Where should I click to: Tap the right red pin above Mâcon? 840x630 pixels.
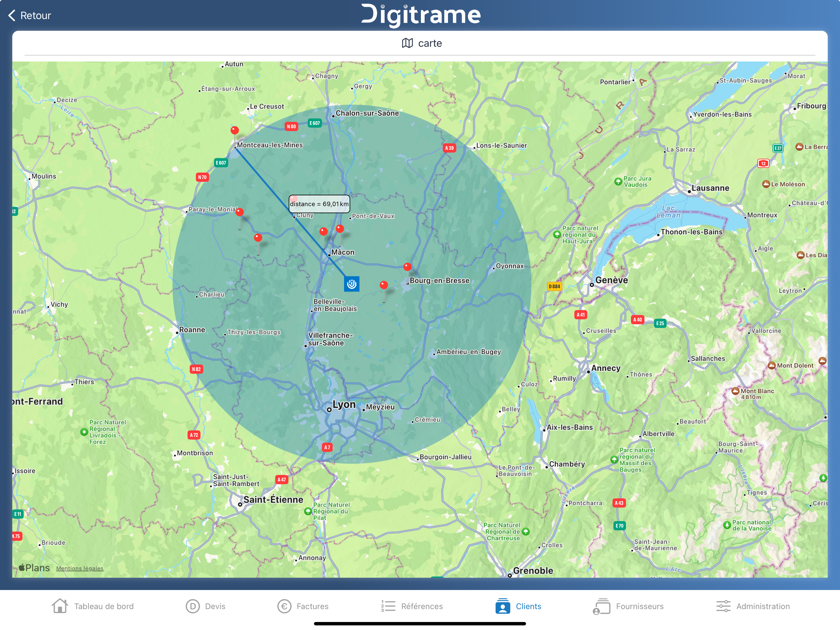click(340, 229)
